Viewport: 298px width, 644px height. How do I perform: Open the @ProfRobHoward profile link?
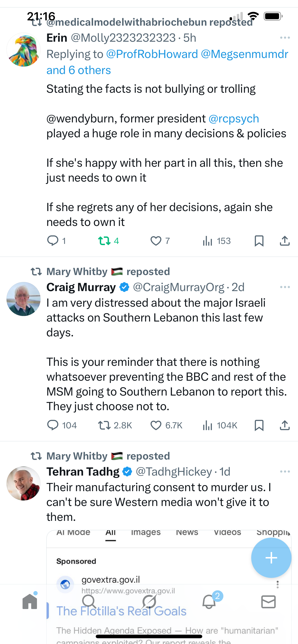point(152,54)
